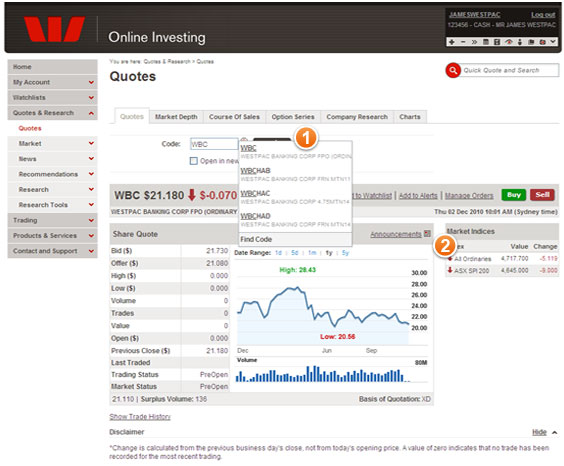Click the green Buy button
The height and width of the screenshot is (466, 564).
pyautogui.click(x=514, y=195)
